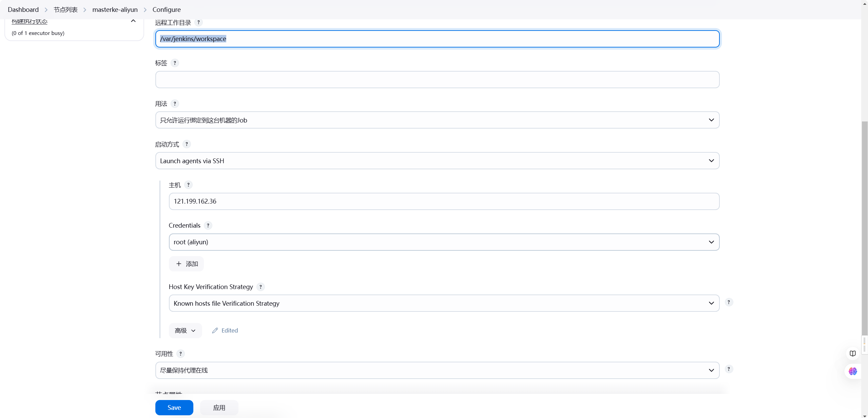Screen dimensions: 868x418
Task: Click the breadcrumb chevron after Dashboard
Action: coord(46,10)
